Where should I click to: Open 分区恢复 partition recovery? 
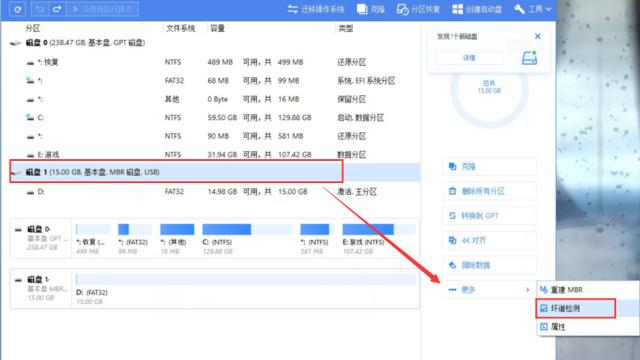click(418, 9)
